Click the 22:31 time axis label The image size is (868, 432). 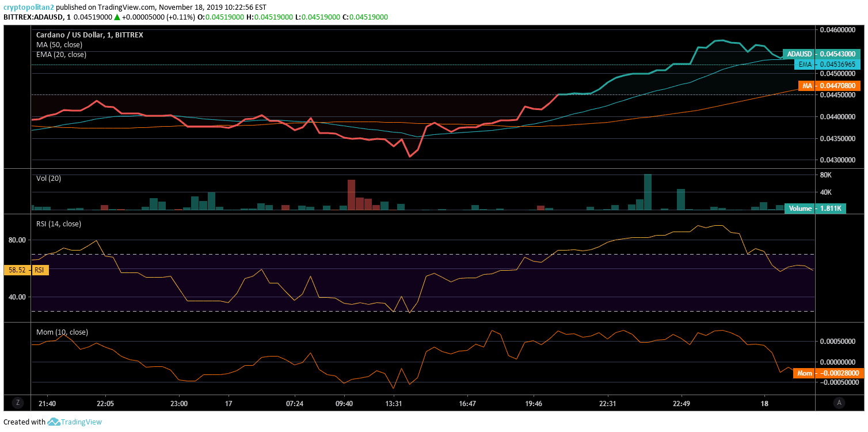pyautogui.click(x=607, y=404)
